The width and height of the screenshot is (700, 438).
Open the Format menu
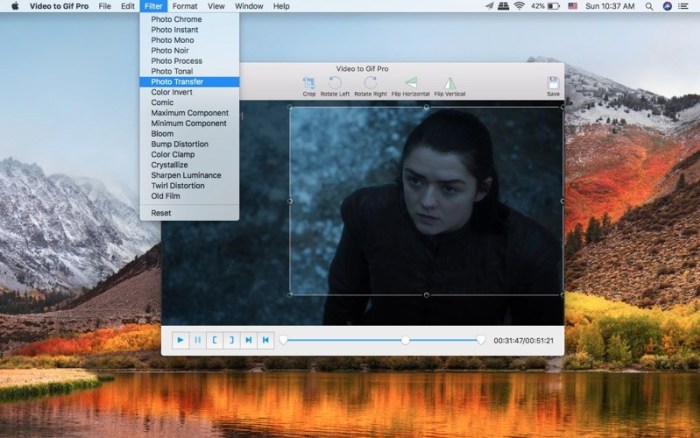[x=184, y=6]
